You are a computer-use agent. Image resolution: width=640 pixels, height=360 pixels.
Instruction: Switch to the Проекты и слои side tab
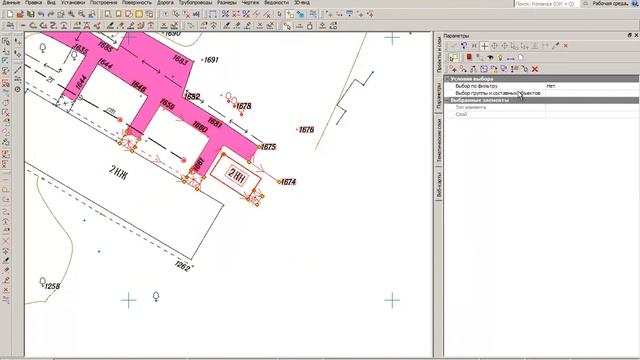[439, 54]
